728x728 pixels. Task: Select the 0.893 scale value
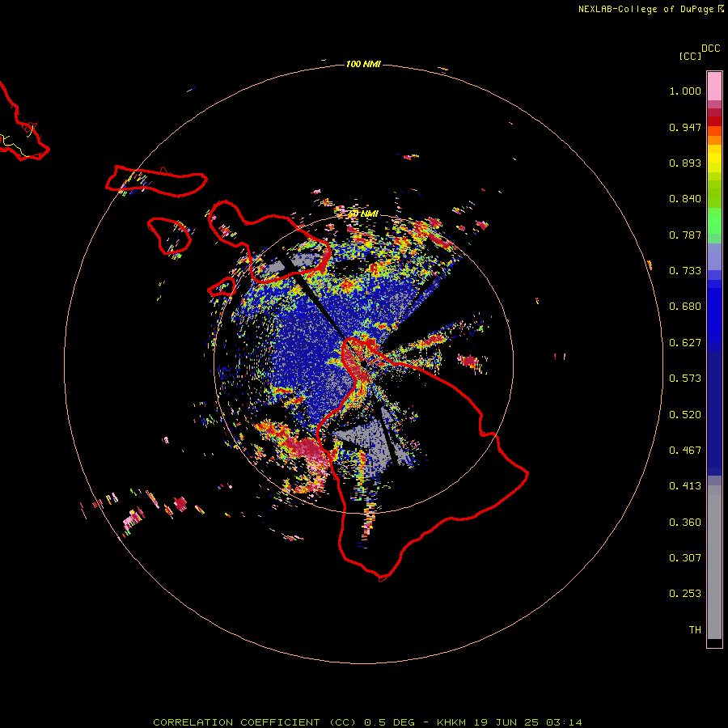[x=685, y=163]
